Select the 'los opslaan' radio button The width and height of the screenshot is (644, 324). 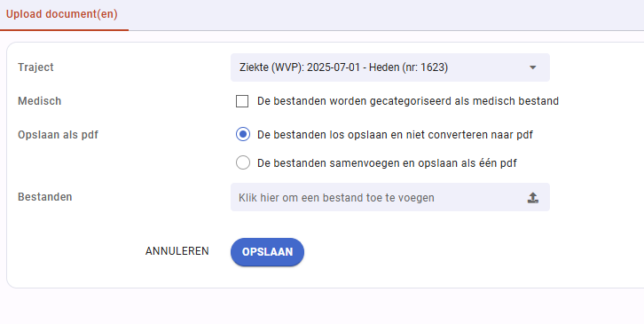pos(243,134)
